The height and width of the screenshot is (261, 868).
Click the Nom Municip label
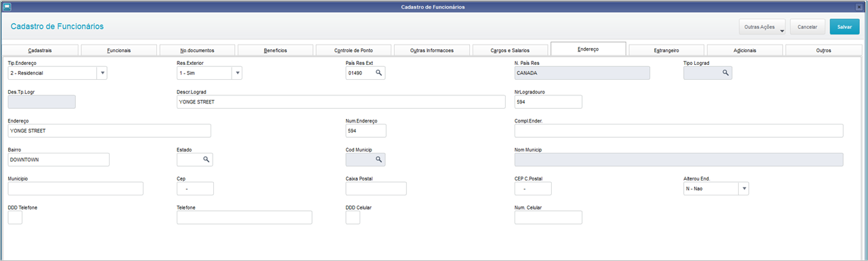529,149
